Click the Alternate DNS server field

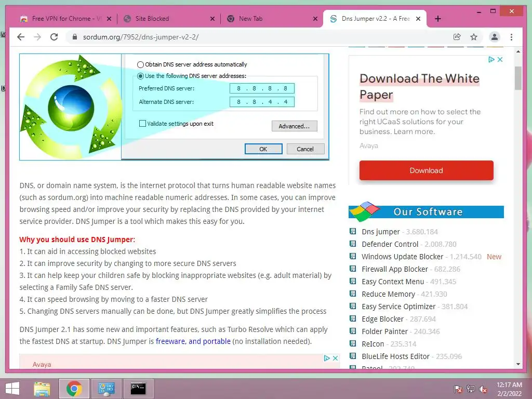(262, 102)
